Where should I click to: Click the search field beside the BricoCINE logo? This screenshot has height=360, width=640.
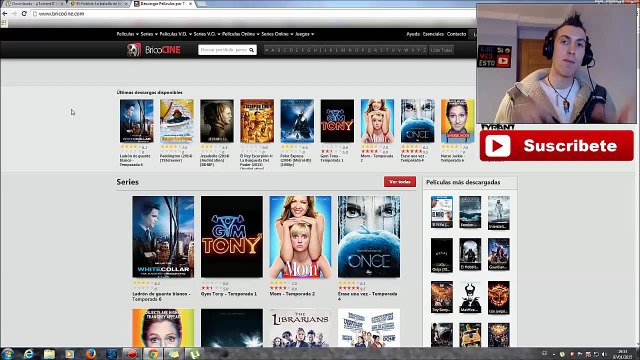tap(224, 50)
